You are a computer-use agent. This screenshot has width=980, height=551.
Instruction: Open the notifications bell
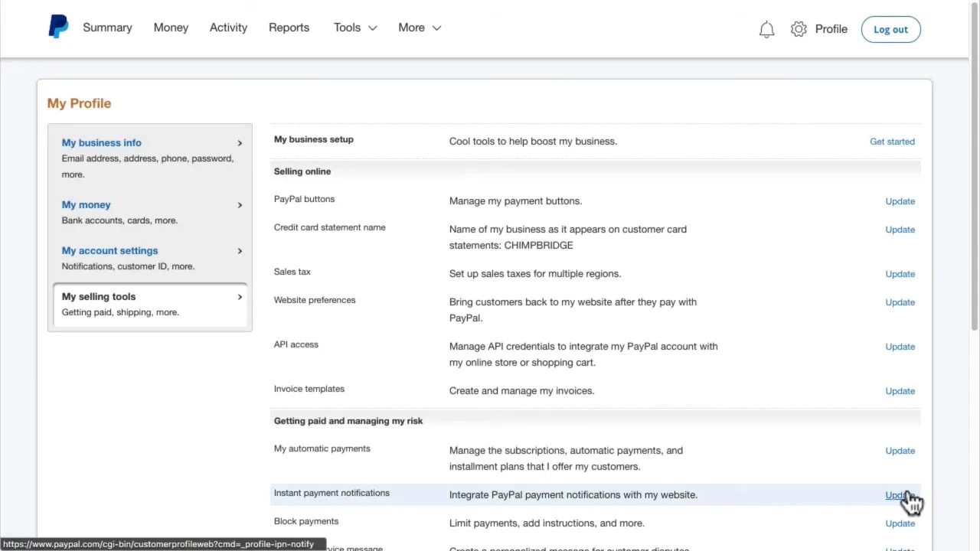point(766,29)
